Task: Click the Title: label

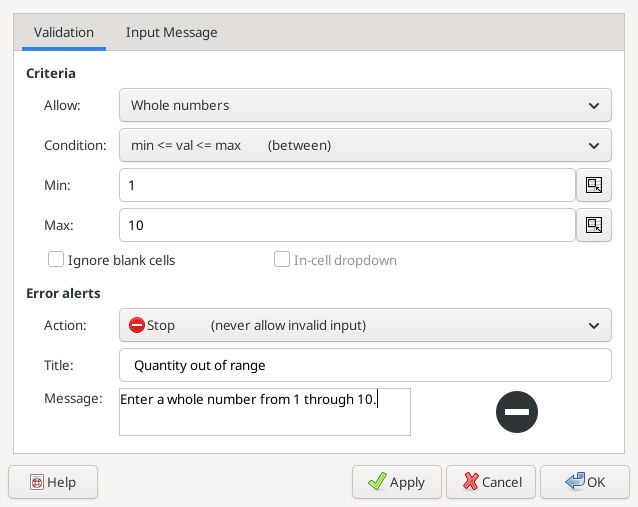Action: (x=59, y=365)
